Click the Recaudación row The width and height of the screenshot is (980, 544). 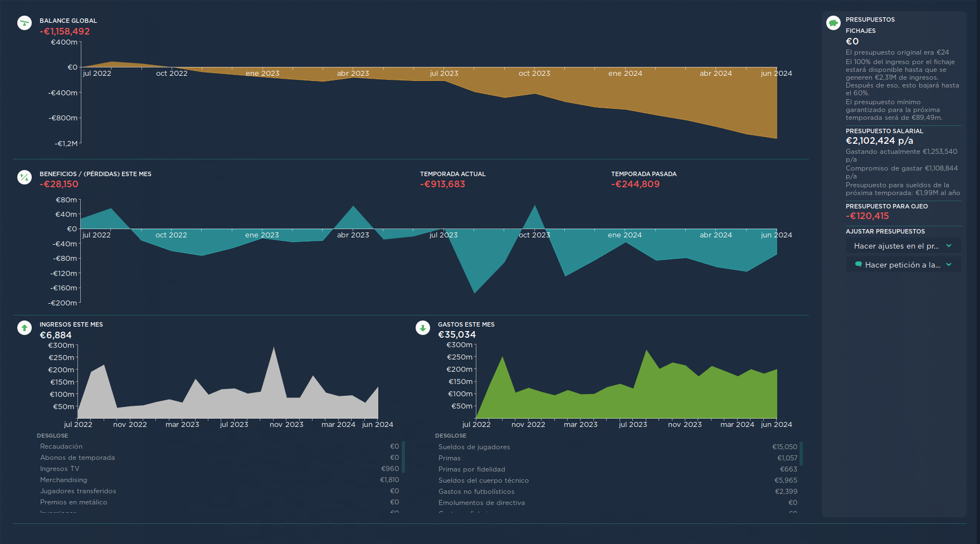(x=220, y=446)
